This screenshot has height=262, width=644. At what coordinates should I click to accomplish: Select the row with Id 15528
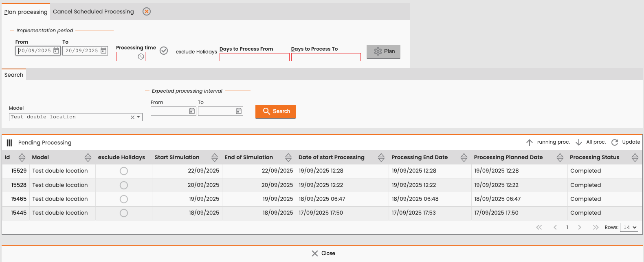322,185
